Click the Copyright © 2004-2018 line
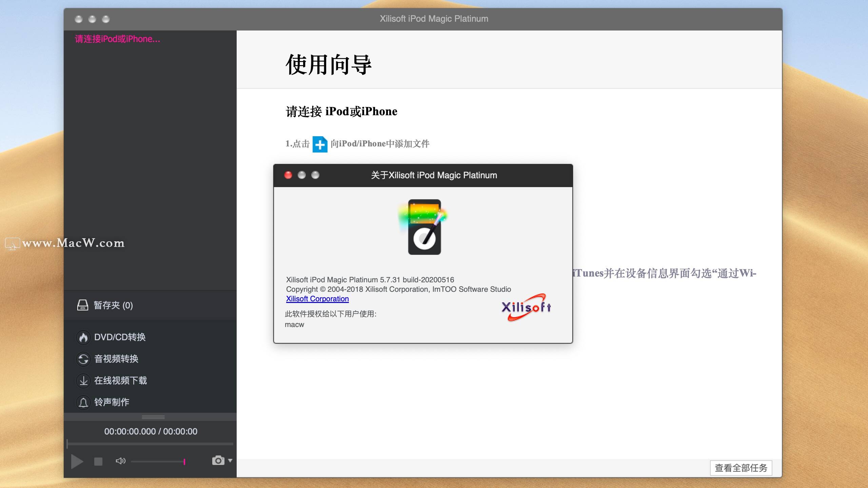The width and height of the screenshot is (868, 488). (398, 289)
